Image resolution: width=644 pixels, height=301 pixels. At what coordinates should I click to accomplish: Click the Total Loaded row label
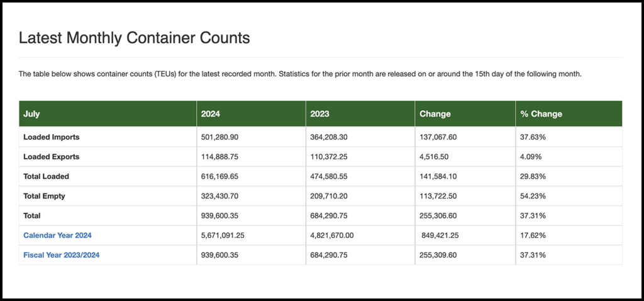(46, 176)
